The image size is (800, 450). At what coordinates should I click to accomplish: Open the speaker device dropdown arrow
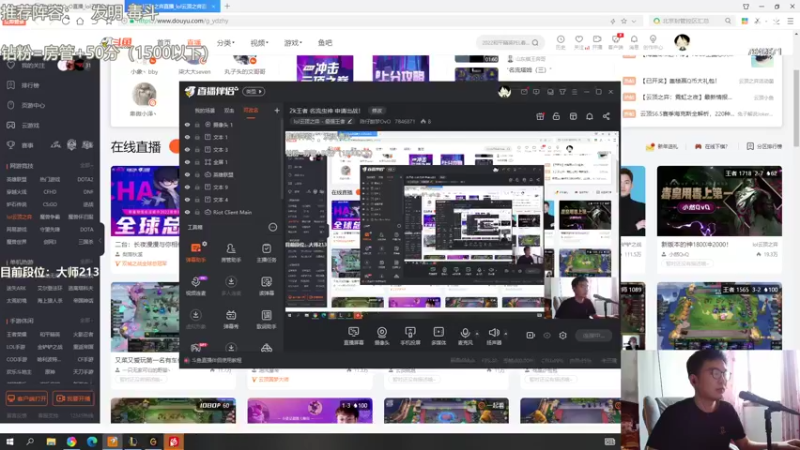[x=506, y=334]
